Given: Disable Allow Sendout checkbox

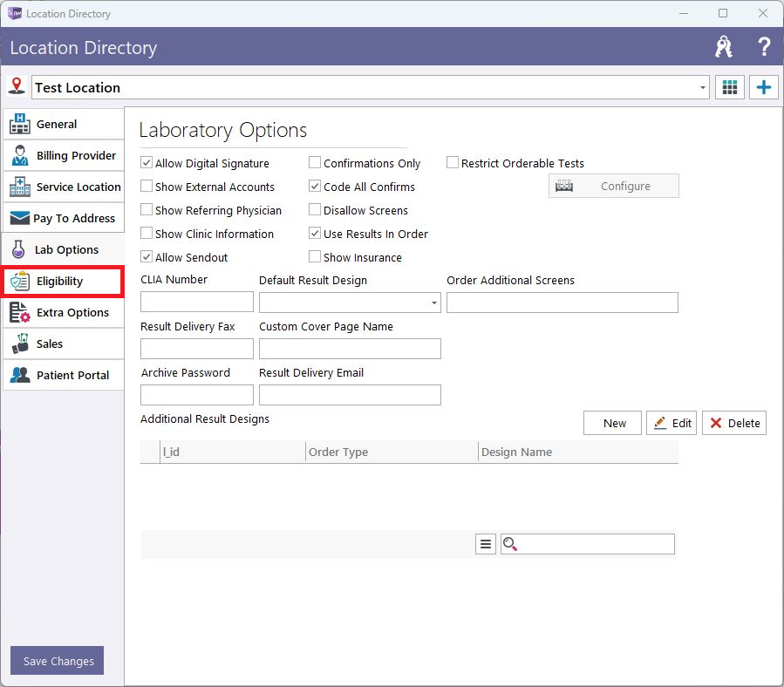Looking at the screenshot, I should (146, 256).
